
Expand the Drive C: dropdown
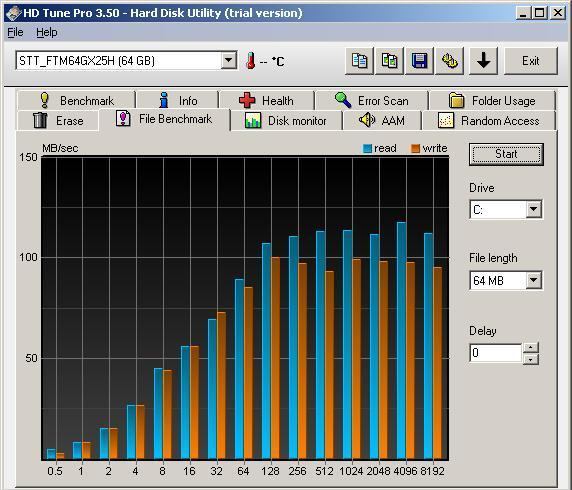(x=533, y=209)
